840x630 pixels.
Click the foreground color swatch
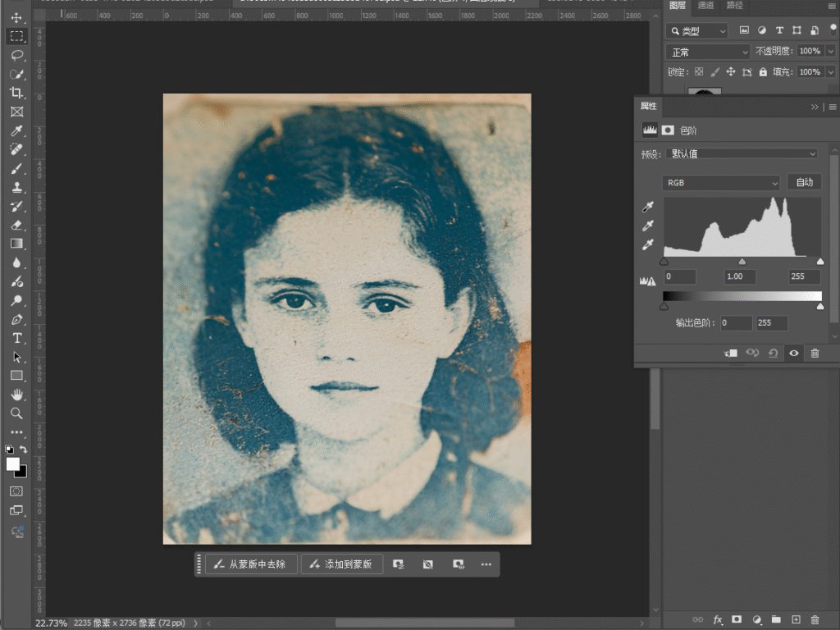pyautogui.click(x=13, y=464)
